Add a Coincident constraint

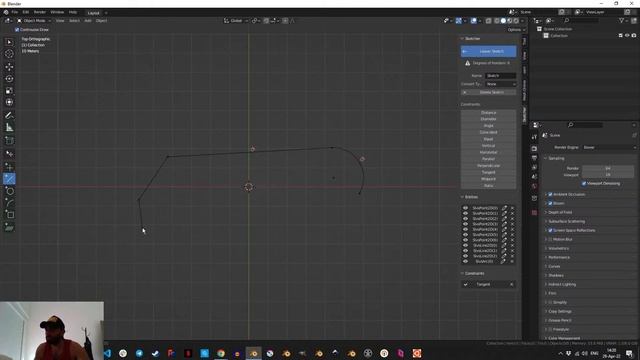(x=489, y=132)
